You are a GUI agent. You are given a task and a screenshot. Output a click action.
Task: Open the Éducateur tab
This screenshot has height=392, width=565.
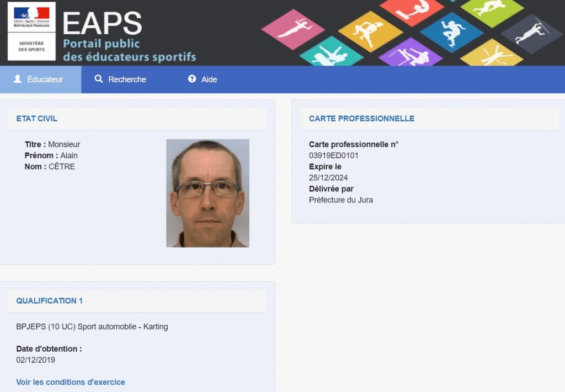point(40,79)
